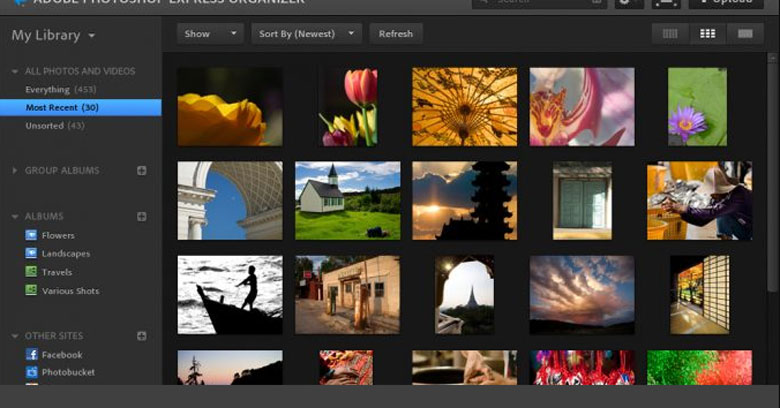Collapse the Albums section

click(15, 216)
